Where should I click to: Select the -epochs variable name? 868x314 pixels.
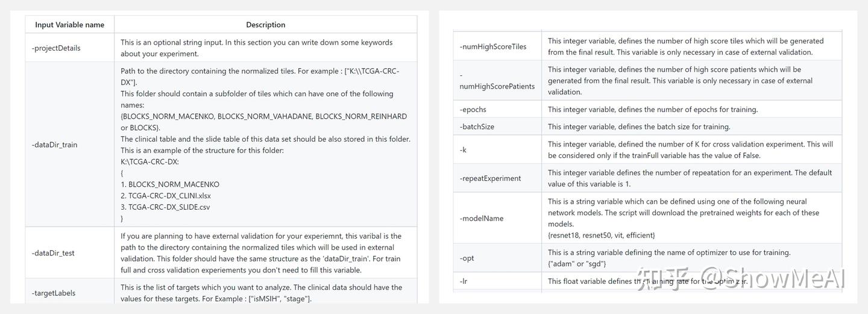pyautogui.click(x=473, y=110)
